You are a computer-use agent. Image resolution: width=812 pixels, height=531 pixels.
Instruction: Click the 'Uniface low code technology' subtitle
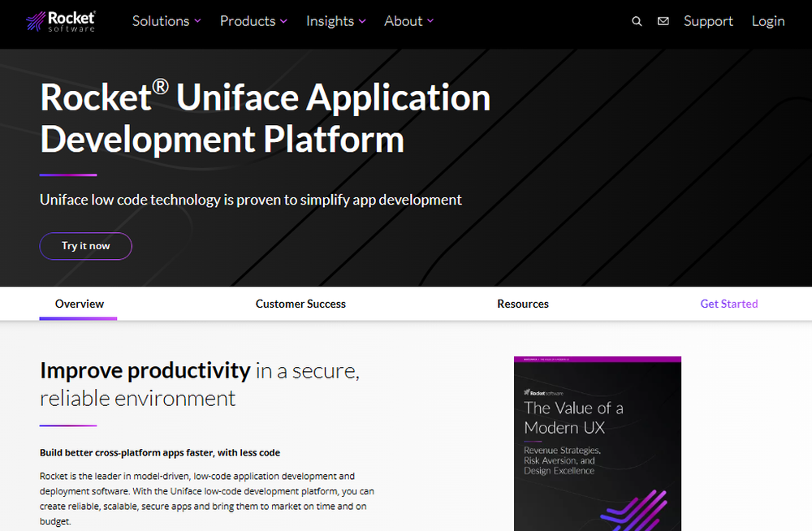[251, 200]
